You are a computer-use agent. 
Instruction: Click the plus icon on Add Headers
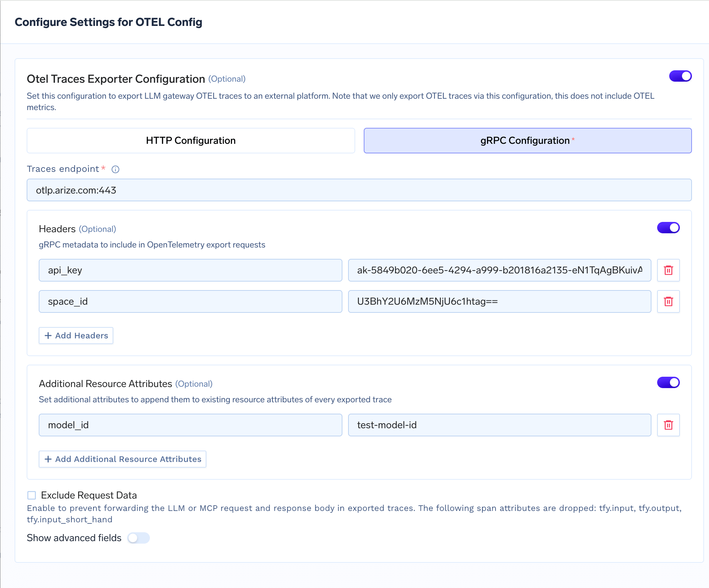tap(48, 335)
